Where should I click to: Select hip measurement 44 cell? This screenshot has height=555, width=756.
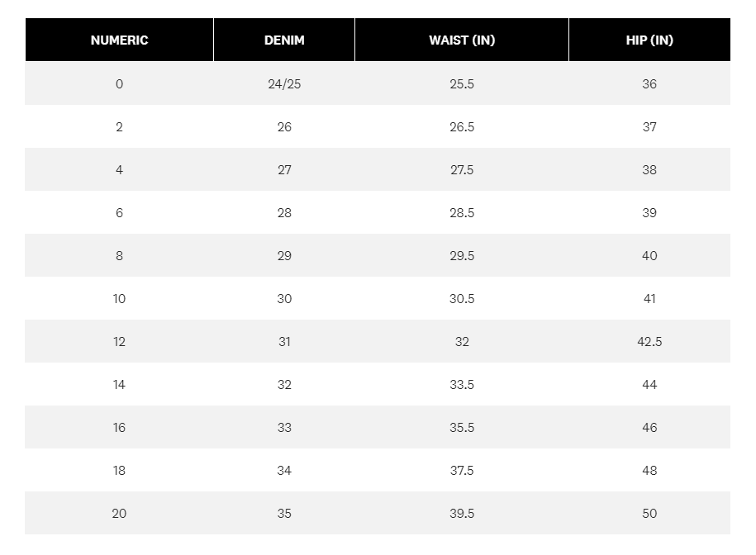649,384
